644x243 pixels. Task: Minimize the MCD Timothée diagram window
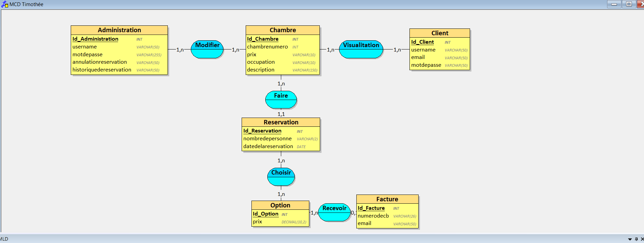pos(614,4)
